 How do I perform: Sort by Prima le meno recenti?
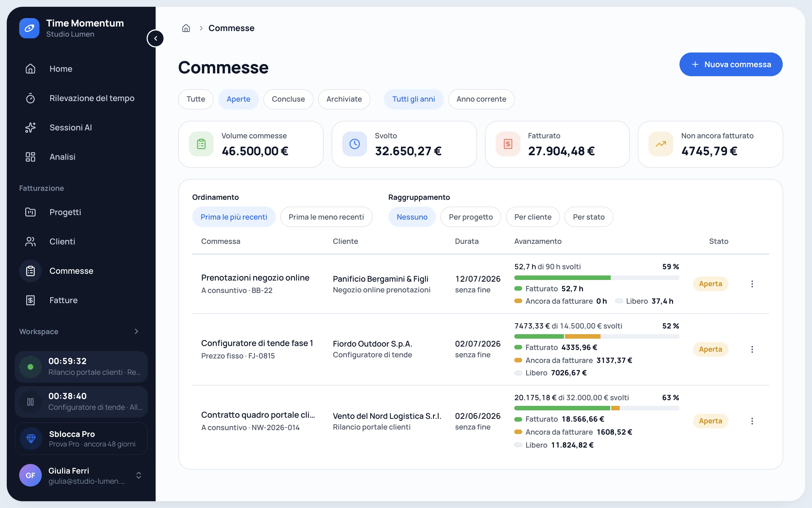(326, 217)
